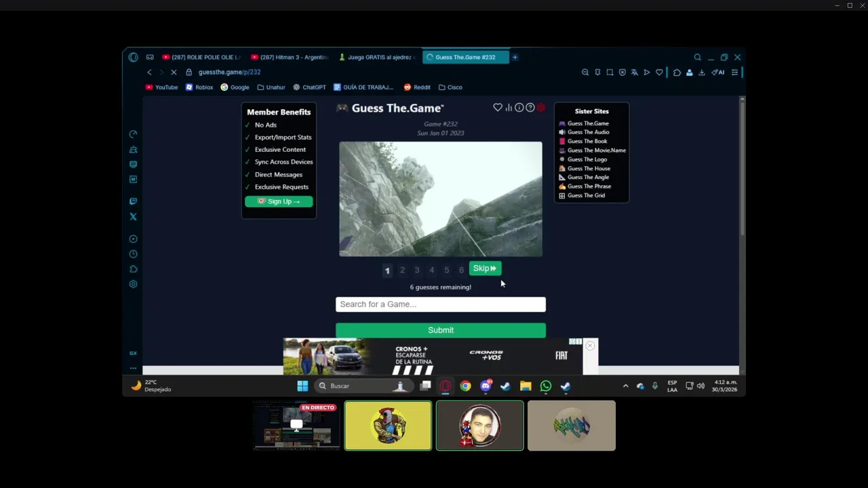The height and width of the screenshot is (488, 868).
Task: Open the GUÍA DE TRABAJ... bookmark
Action: pos(363,87)
